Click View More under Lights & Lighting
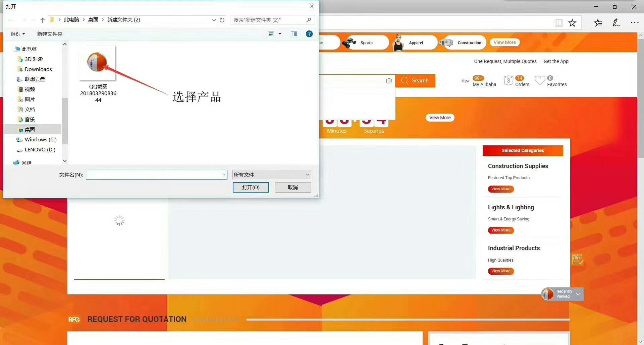Viewport: 644px width, 345px height. click(501, 230)
